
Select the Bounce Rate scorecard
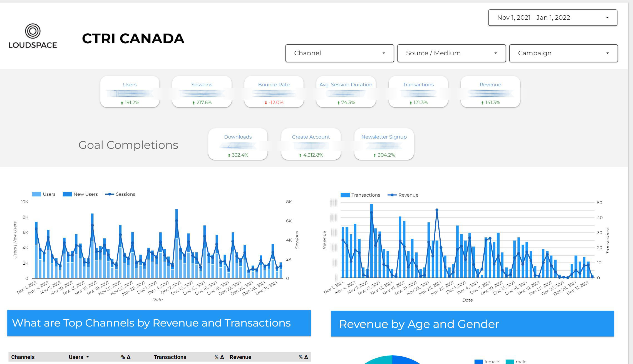pyautogui.click(x=274, y=92)
